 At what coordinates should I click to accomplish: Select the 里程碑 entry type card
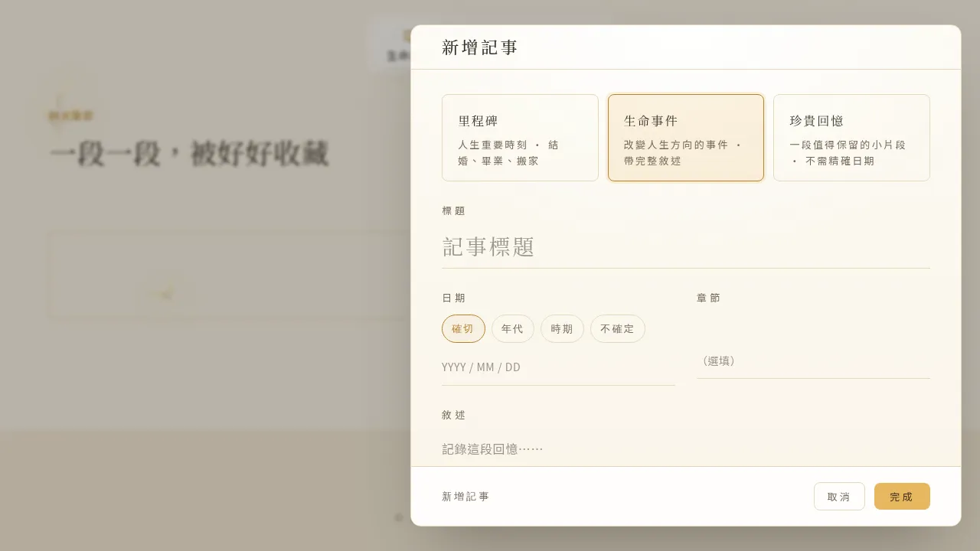520,138
